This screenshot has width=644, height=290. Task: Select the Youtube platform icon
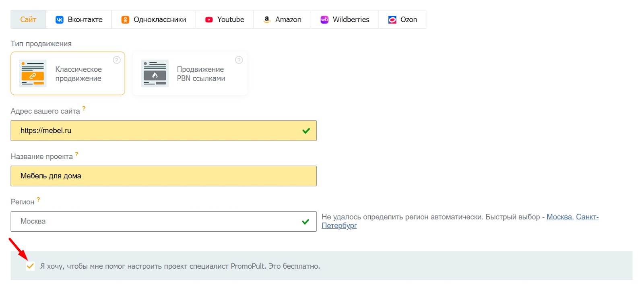click(209, 19)
